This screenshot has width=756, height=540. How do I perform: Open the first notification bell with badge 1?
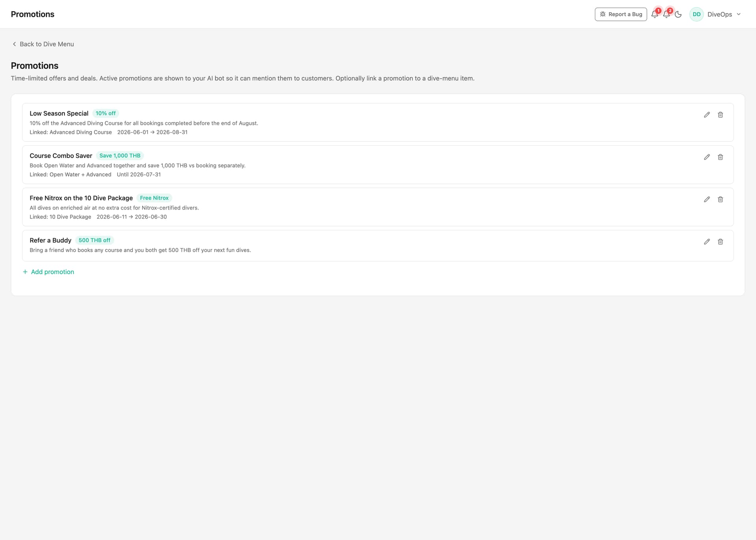point(654,14)
